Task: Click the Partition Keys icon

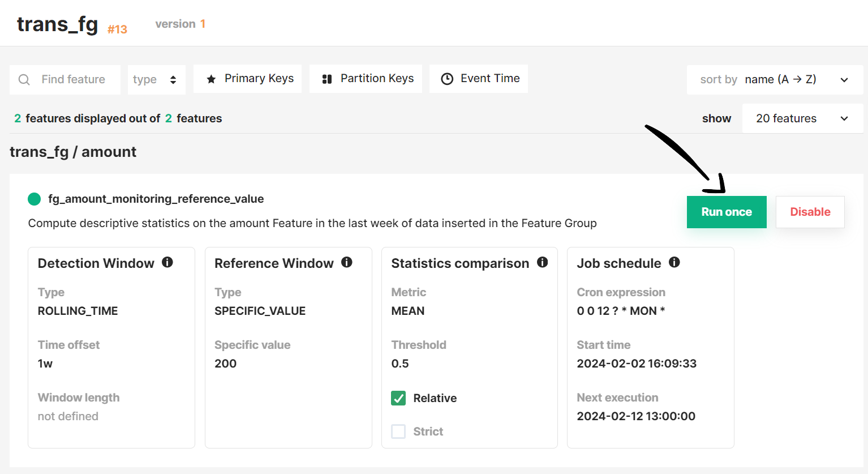Action: [x=327, y=78]
